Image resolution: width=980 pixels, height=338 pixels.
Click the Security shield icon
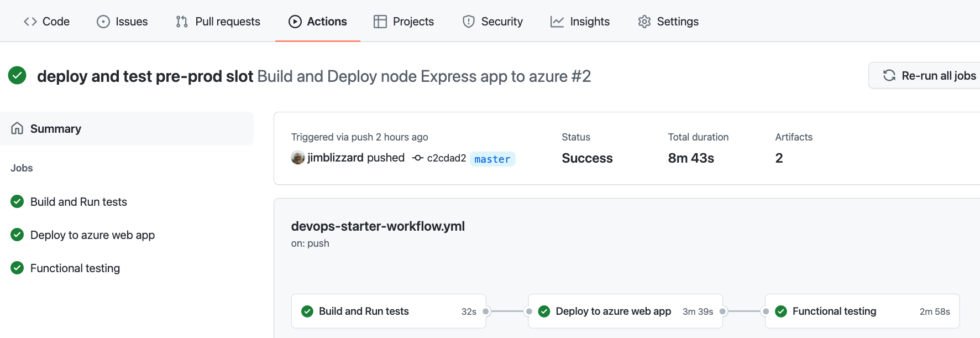tap(469, 22)
